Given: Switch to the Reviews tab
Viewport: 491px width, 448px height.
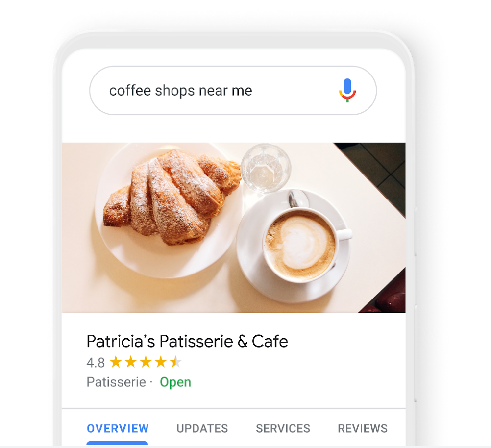Looking at the screenshot, I should 363,428.
